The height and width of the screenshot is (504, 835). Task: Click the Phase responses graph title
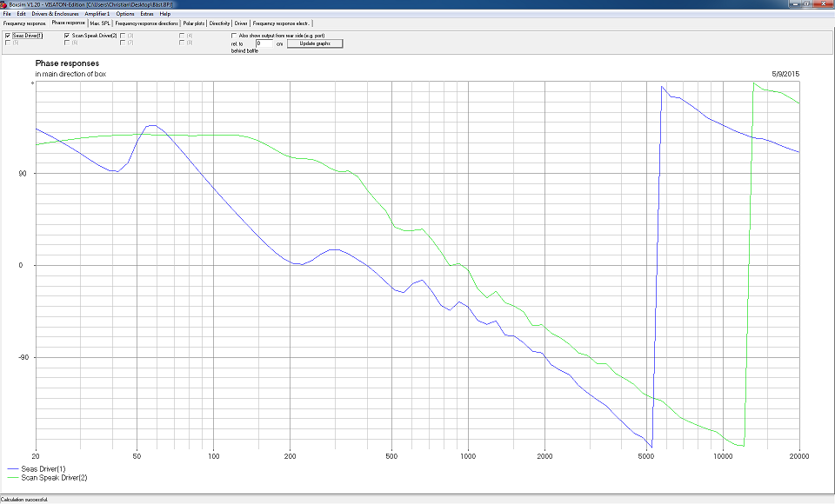[67, 63]
